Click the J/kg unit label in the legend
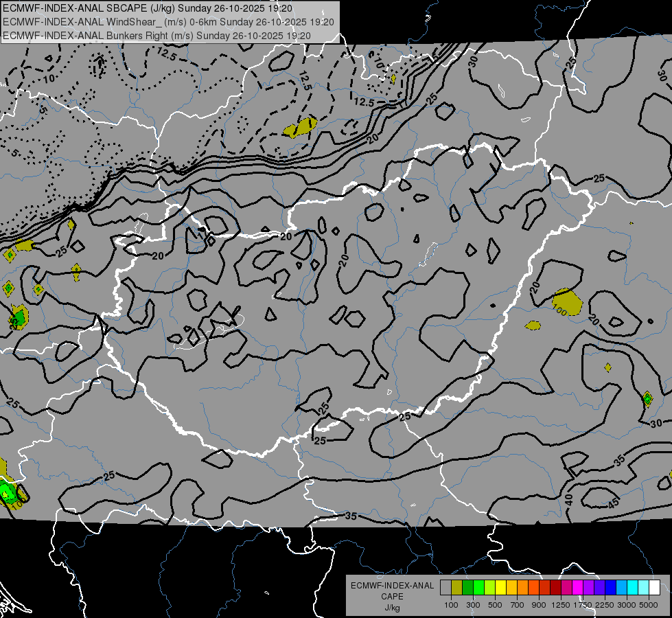 [x=392, y=608]
